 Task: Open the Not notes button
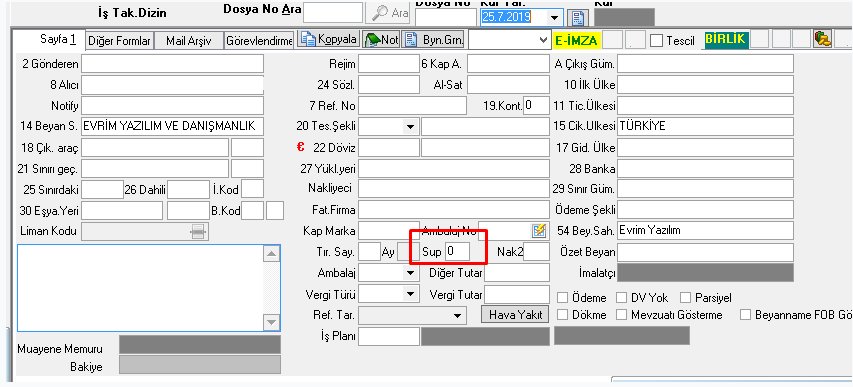(381, 40)
